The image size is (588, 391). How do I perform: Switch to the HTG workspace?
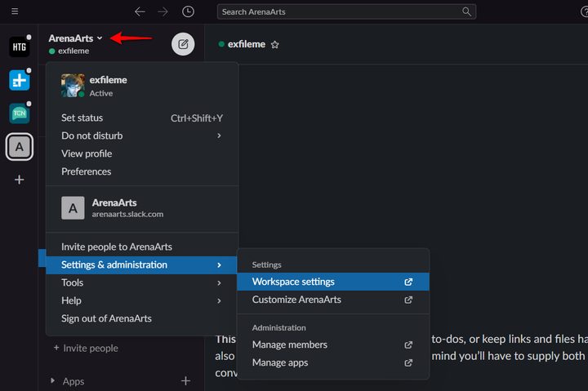[19, 47]
